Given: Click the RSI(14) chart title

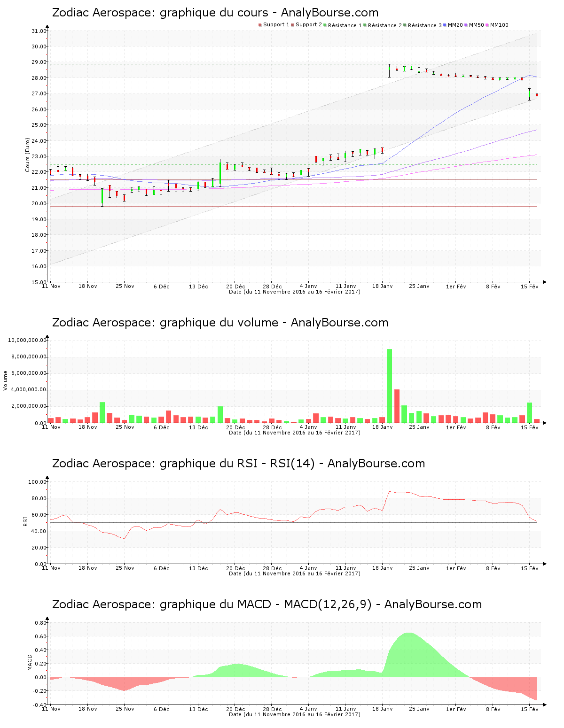Looking at the screenshot, I should [x=238, y=464].
